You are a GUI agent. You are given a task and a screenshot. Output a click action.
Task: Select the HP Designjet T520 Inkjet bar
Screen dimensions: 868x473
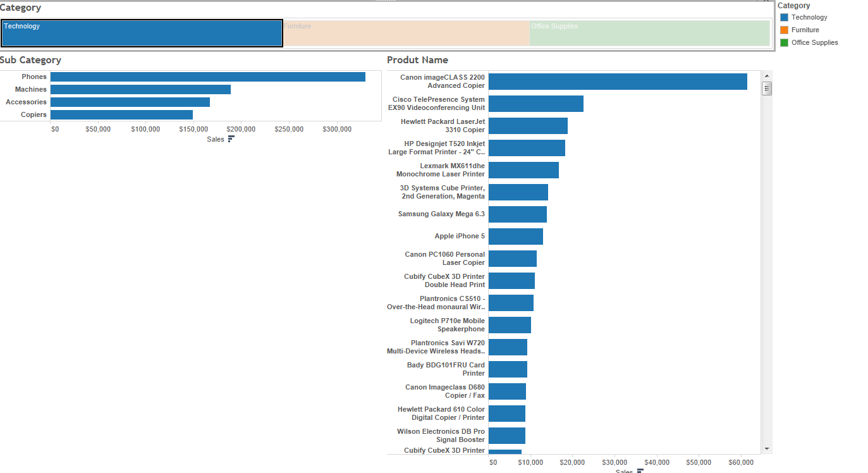point(527,148)
